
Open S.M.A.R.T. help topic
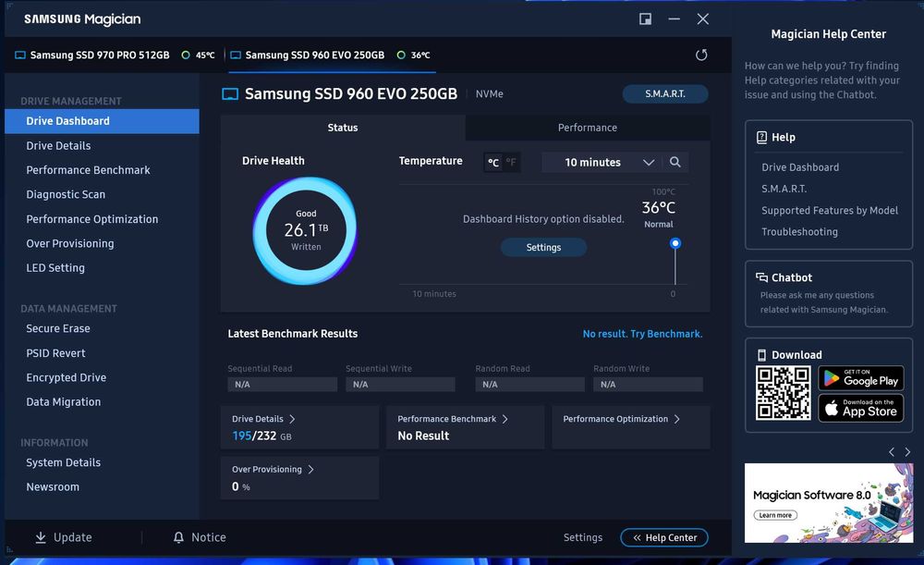(x=784, y=189)
